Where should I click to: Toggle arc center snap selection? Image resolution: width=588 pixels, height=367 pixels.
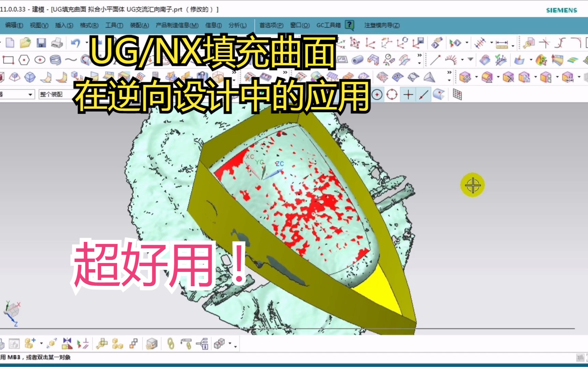coord(377,94)
